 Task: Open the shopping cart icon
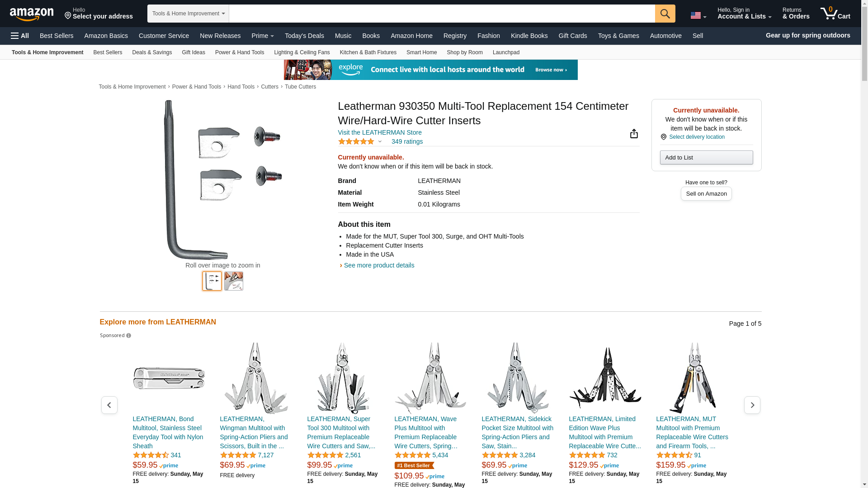click(x=835, y=14)
